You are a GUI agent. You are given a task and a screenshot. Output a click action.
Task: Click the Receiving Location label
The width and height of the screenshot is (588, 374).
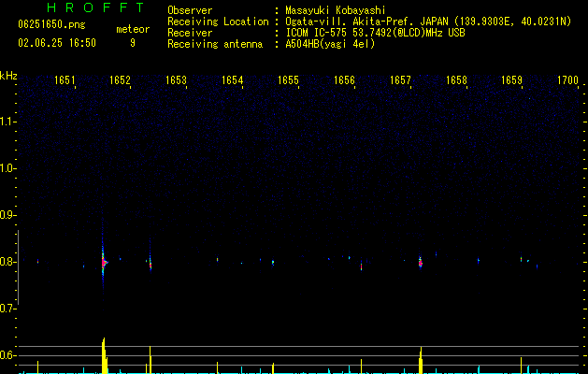pos(218,22)
